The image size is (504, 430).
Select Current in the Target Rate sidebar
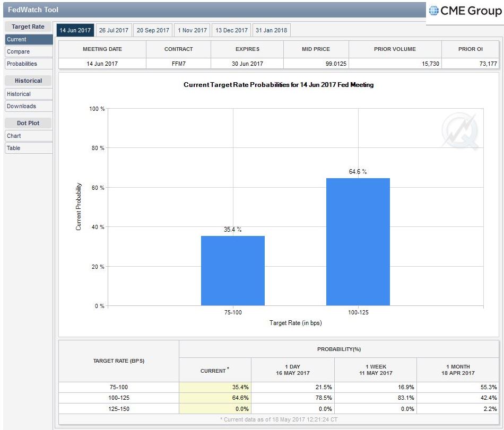coord(29,39)
